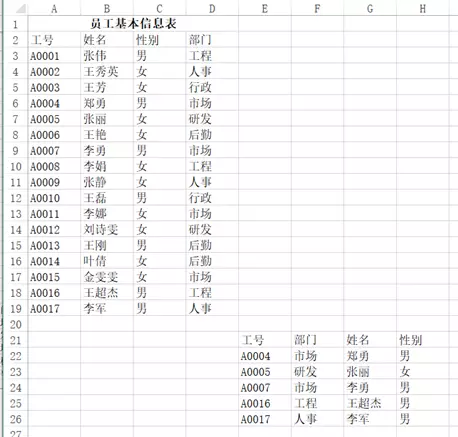Image resolution: width=458 pixels, height=437 pixels.
Task: Click header cell 姓名 in column B
Action: (107, 40)
